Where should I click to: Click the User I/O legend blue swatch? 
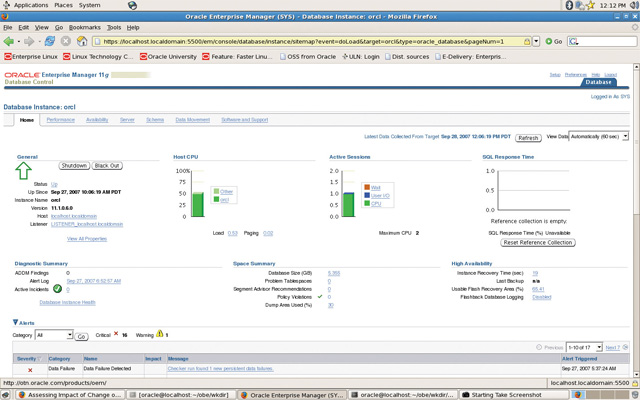click(367, 196)
